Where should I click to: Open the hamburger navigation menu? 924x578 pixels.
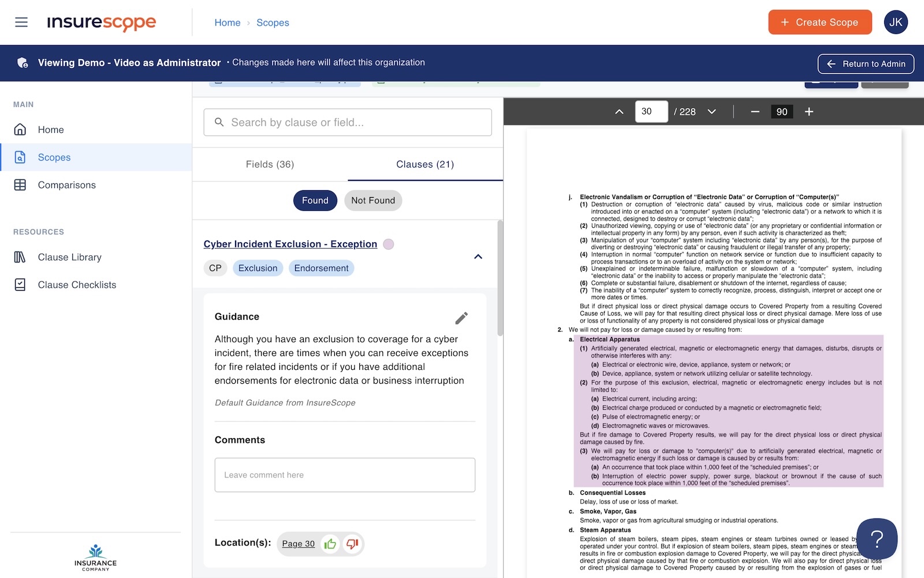click(21, 23)
